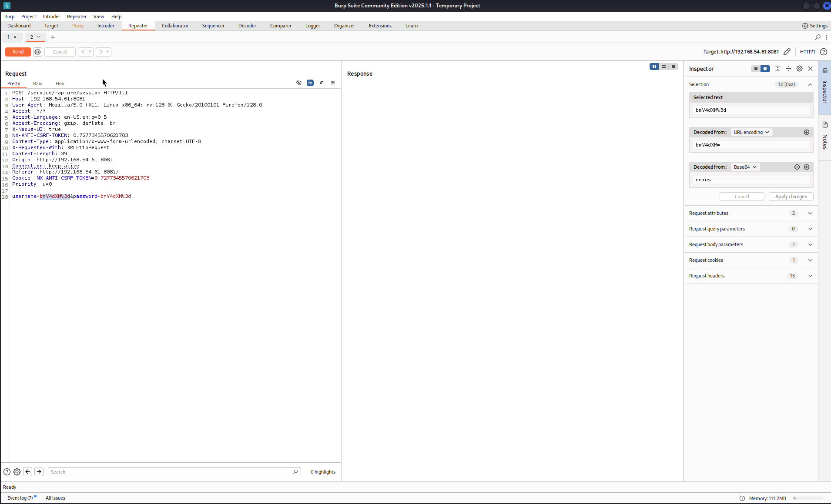Select combined tabbed request/response layout

pyautogui.click(x=674, y=67)
